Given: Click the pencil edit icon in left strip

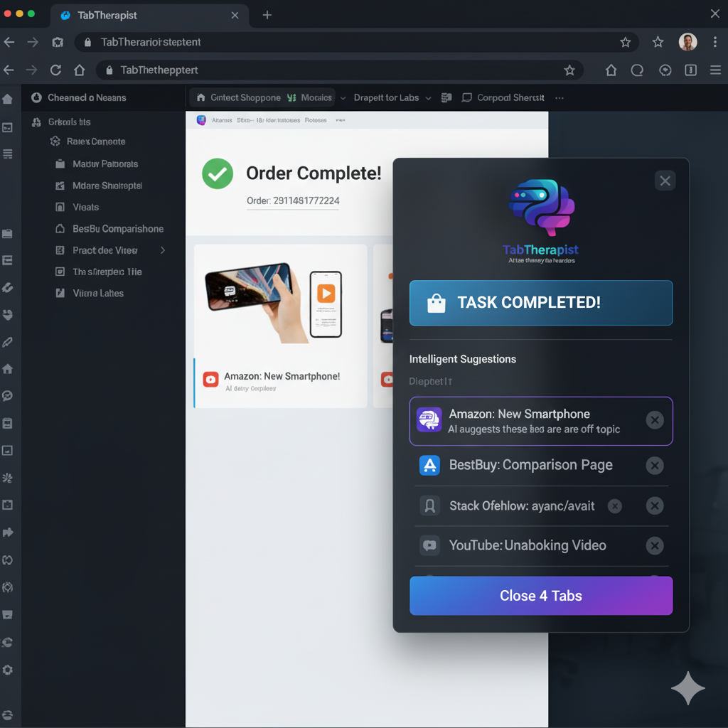Looking at the screenshot, I should (x=7, y=342).
